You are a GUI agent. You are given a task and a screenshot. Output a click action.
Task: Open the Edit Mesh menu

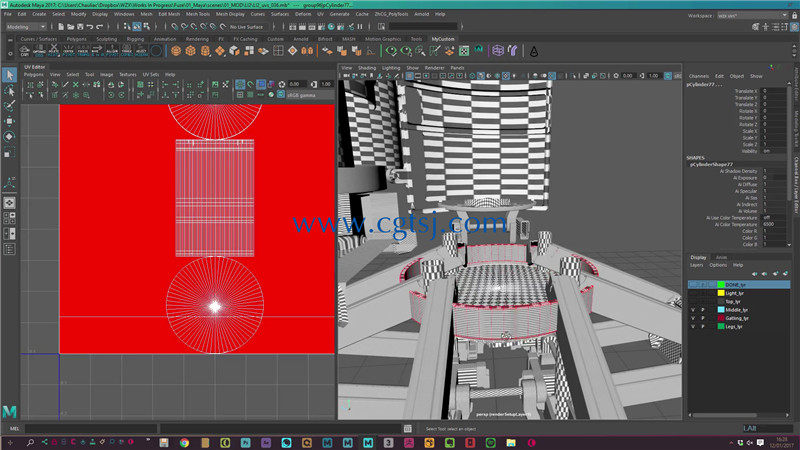[x=169, y=14]
